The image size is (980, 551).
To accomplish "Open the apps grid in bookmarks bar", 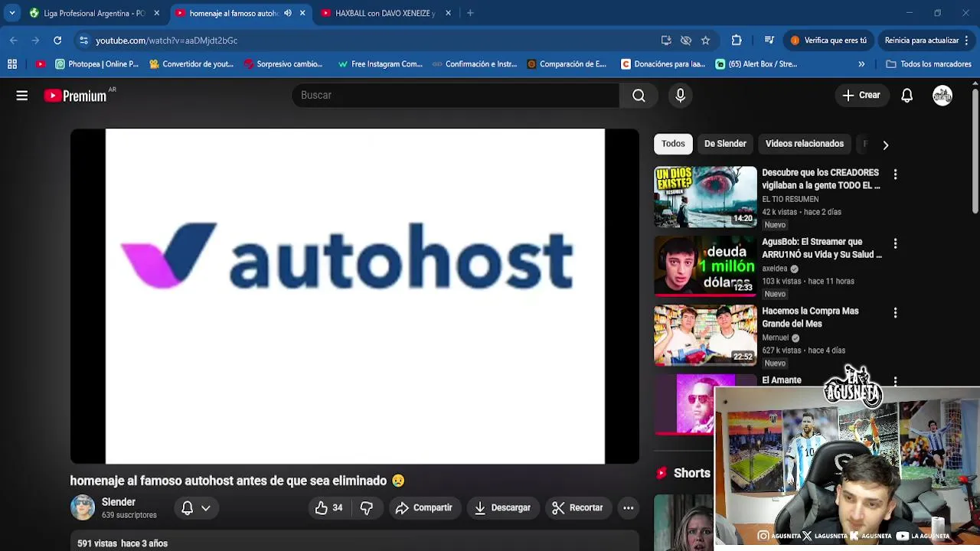I will [x=12, y=64].
